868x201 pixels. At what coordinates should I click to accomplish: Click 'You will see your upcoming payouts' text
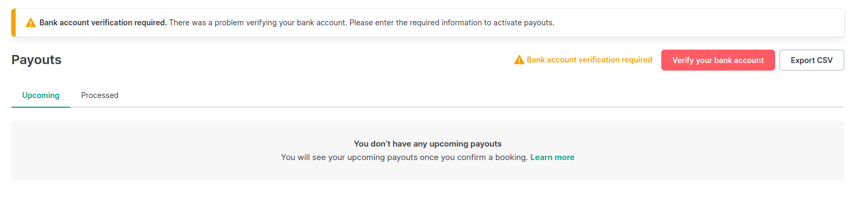(349, 157)
